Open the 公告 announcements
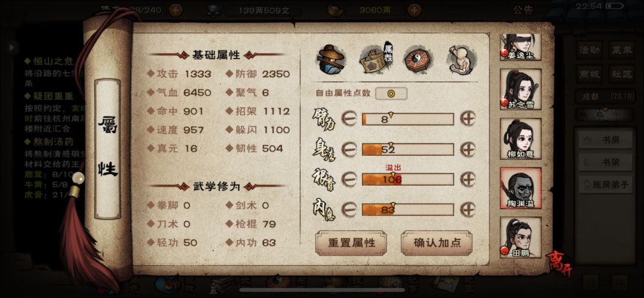The width and height of the screenshot is (644, 298). tap(523, 10)
